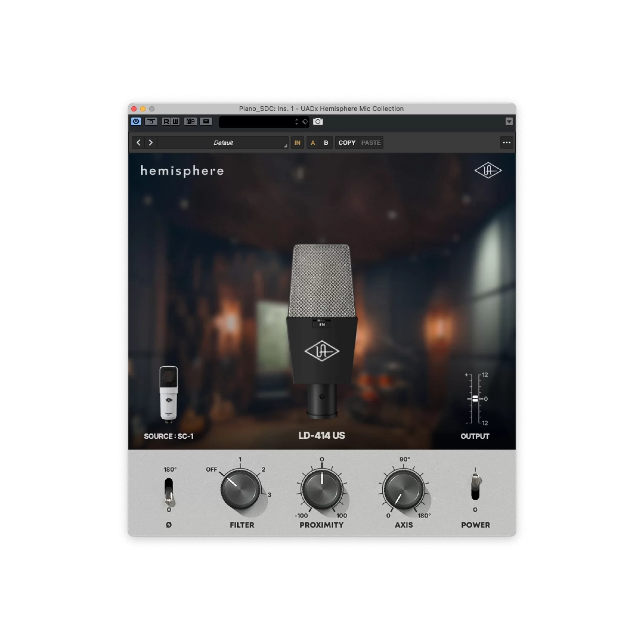Click the PASTE button
The image size is (644, 644).
point(371,143)
